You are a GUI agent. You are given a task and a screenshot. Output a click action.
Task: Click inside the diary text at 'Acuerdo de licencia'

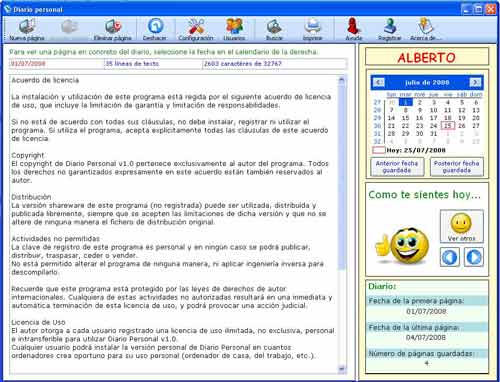click(x=45, y=80)
